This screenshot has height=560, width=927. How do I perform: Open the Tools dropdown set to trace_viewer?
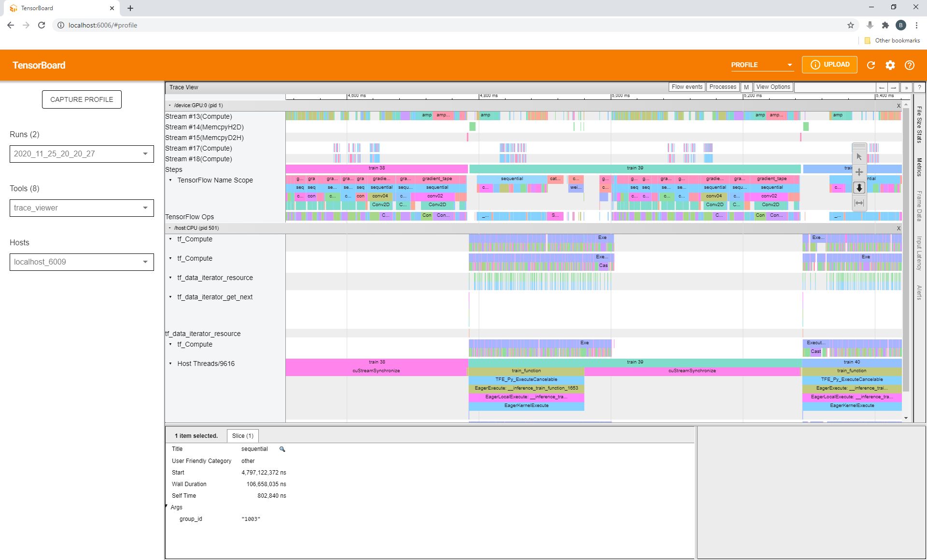pyautogui.click(x=81, y=208)
